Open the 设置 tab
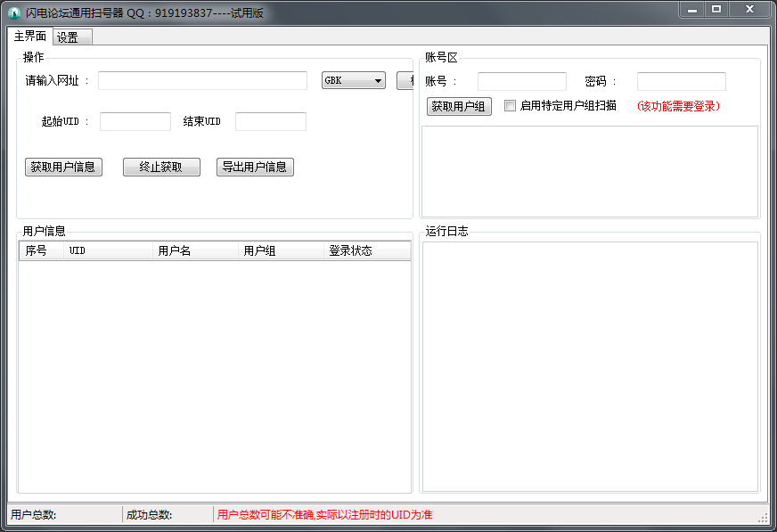 tap(72, 37)
